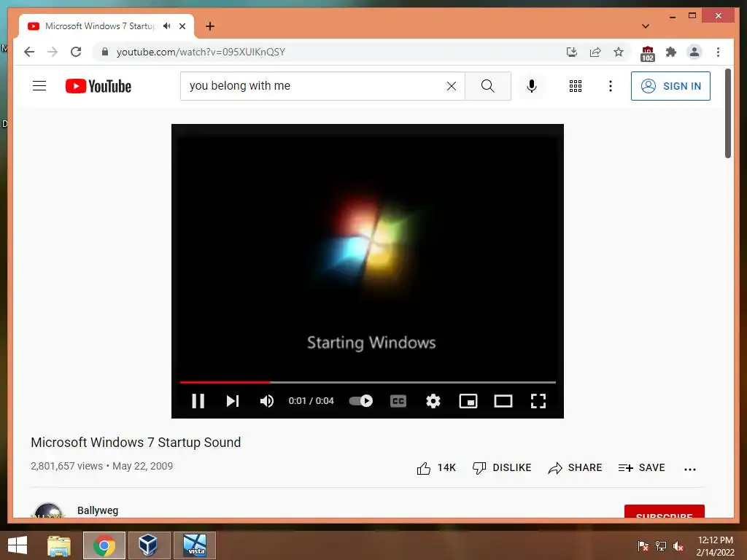Select the video title text

pyautogui.click(x=136, y=443)
